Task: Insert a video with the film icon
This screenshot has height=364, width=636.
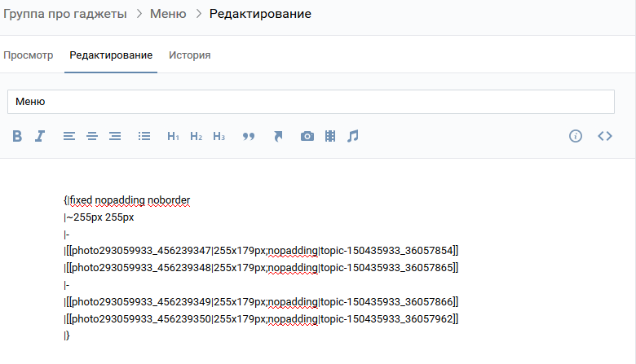Action: pos(329,136)
